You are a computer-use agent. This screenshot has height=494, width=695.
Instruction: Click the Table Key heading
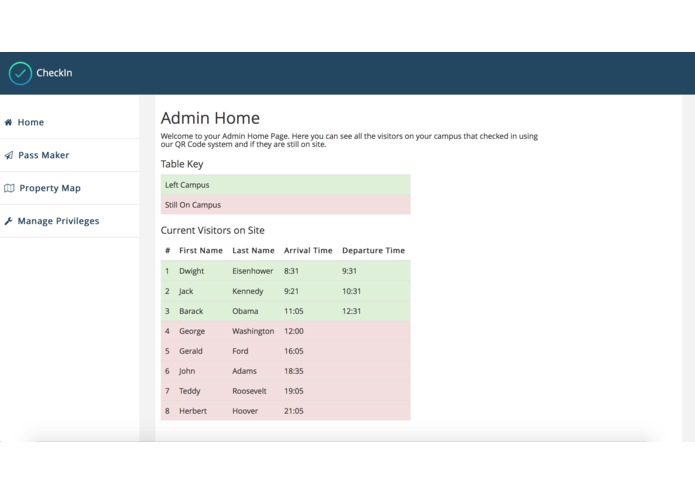point(182,164)
